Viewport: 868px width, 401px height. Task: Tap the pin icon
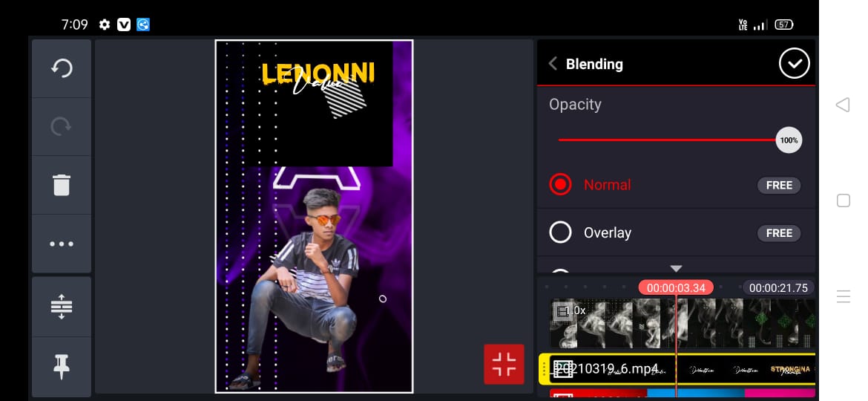pos(62,366)
